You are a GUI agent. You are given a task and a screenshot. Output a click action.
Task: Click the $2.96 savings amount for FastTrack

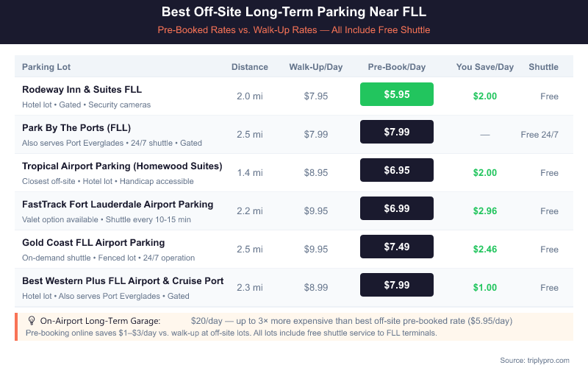[x=485, y=211]
